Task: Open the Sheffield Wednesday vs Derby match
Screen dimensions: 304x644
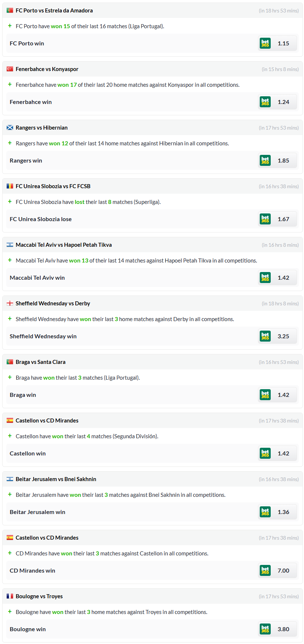Action: [x=53, y=304]
